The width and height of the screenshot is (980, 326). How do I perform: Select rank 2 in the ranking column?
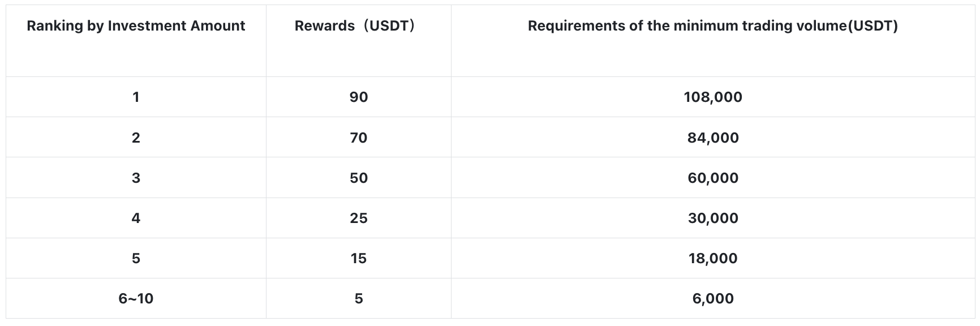click(x=136, y=138)
